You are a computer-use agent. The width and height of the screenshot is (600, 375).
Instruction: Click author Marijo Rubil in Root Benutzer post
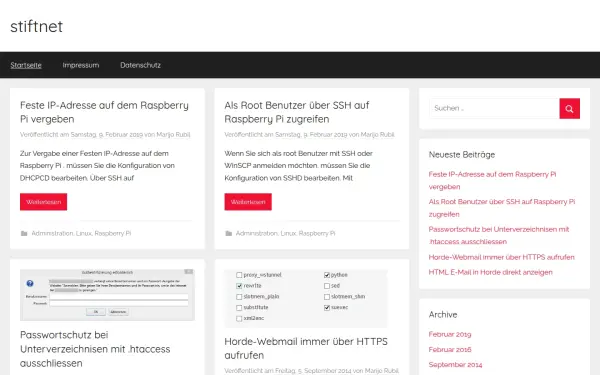pos(378,134)
